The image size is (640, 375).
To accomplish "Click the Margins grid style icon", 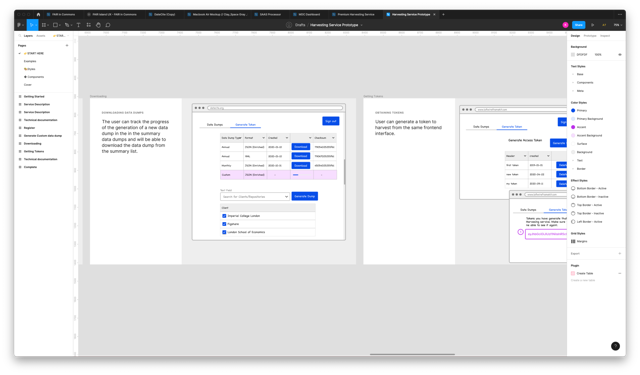I will tap(573, 241).
